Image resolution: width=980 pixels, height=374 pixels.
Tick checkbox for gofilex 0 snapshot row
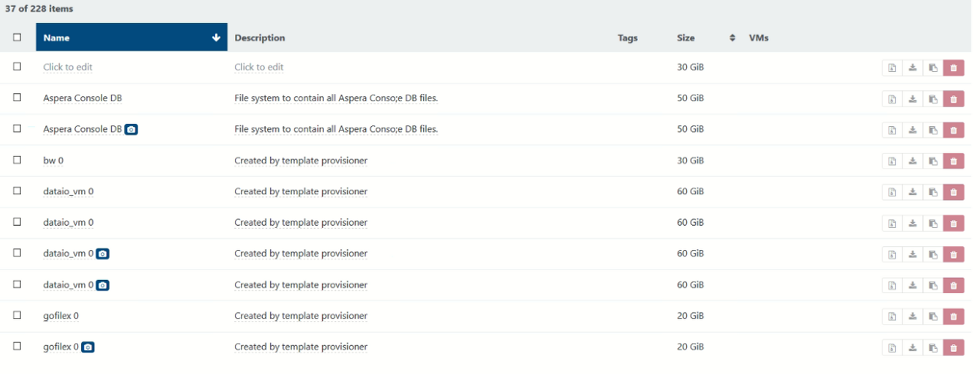coord(17,346)
